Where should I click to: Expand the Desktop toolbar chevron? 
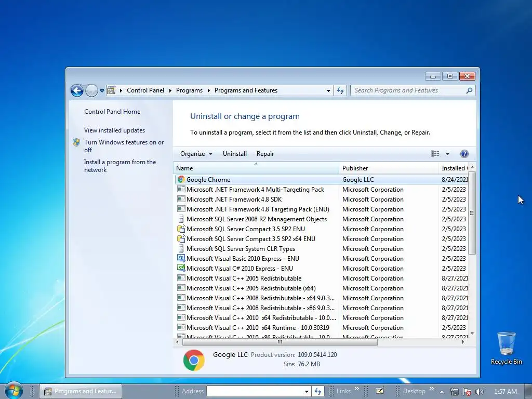pyautogui.click(x=432, y=389)
